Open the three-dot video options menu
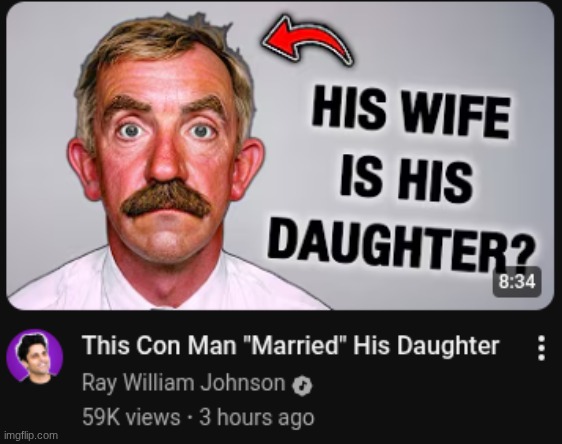Viewport: 562px width, 444px height. 542,348
